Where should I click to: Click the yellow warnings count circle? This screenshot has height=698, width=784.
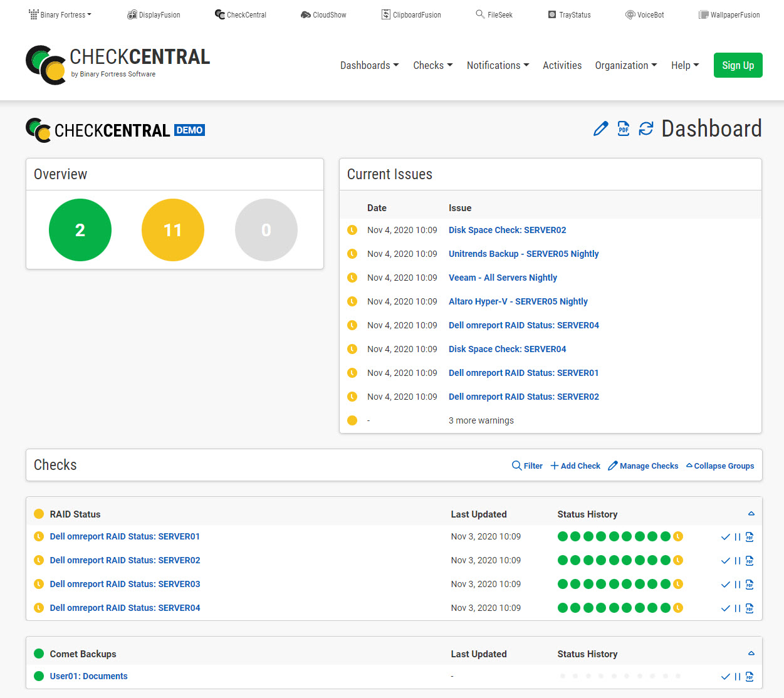coord(173,230)
